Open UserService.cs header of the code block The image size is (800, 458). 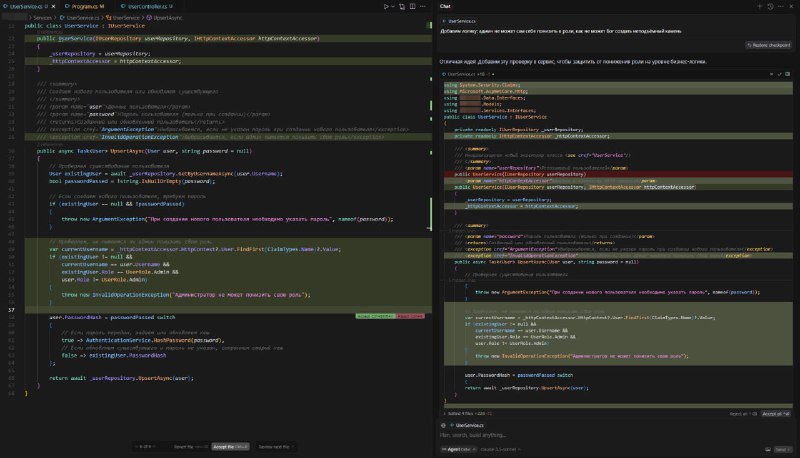(462, 74)
